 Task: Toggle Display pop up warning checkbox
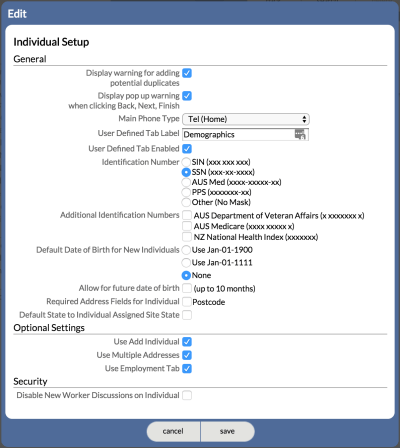tap(187, 96)
